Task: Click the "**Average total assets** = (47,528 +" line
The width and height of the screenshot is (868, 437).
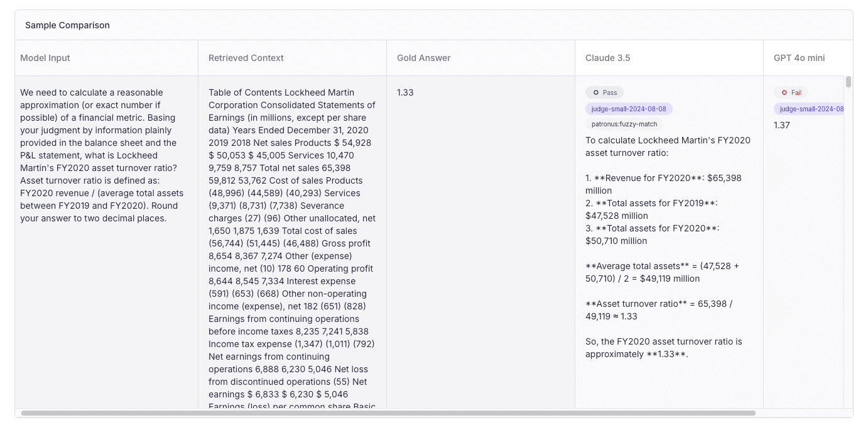Action: pos(662,266)
